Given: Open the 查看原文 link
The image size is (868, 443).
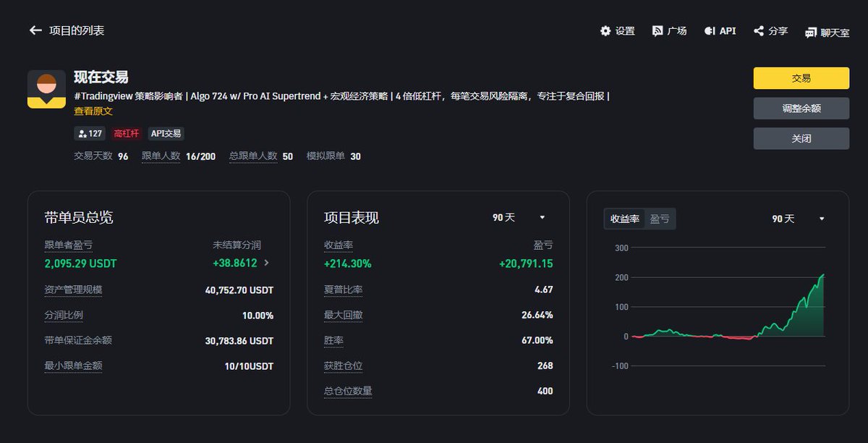Looking at the screenshot, I should pyautogui.click(x=93, y=111).
